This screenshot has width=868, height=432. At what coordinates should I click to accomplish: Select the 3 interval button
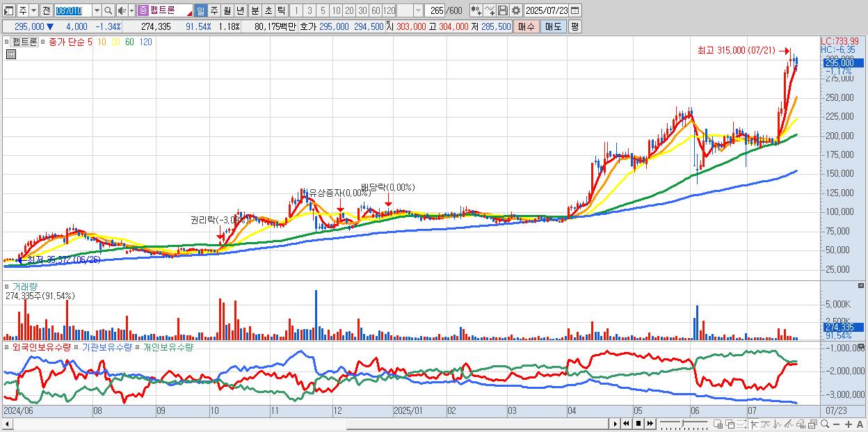(310, 10)
